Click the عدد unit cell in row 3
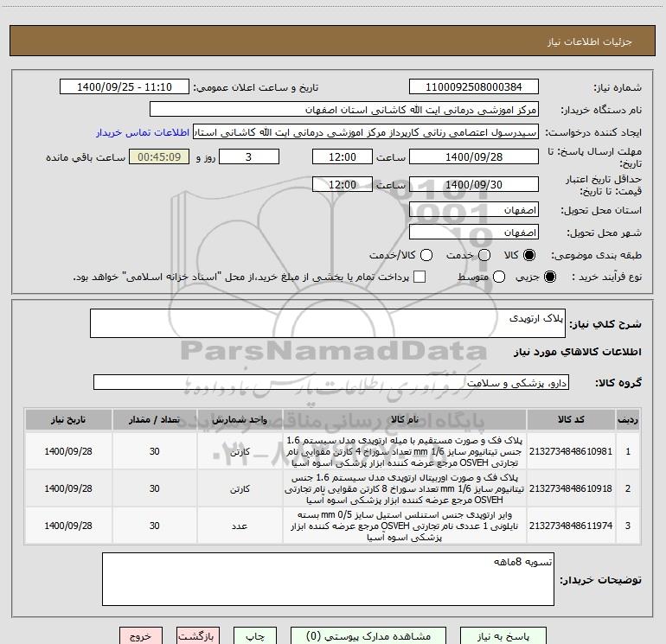The height and width of the screenshot is (644, 666). [240, 526]
